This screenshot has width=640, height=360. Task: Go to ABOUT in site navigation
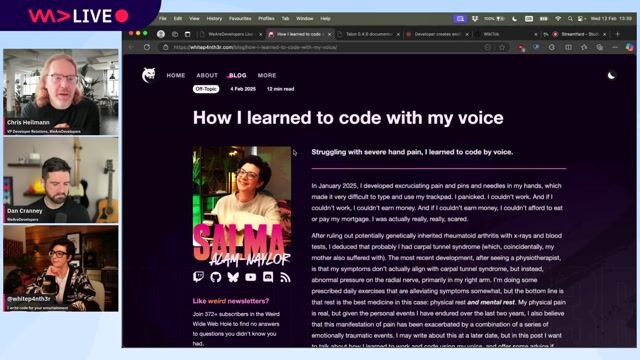(207, 76)
